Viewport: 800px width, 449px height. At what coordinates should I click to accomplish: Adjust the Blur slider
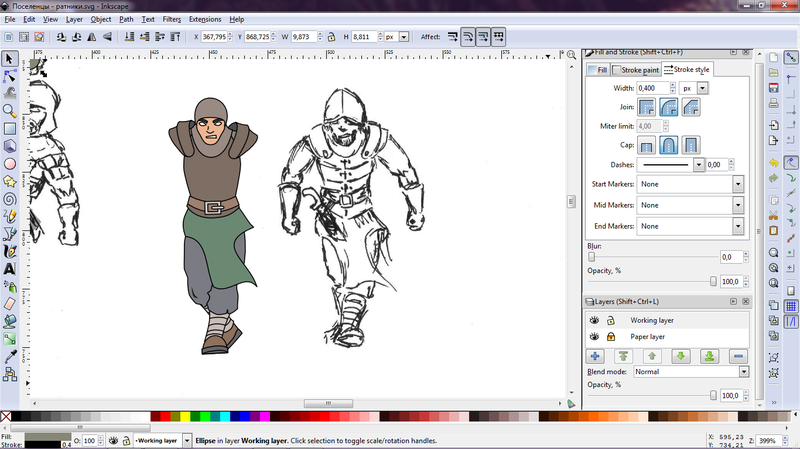click(592, 257)
